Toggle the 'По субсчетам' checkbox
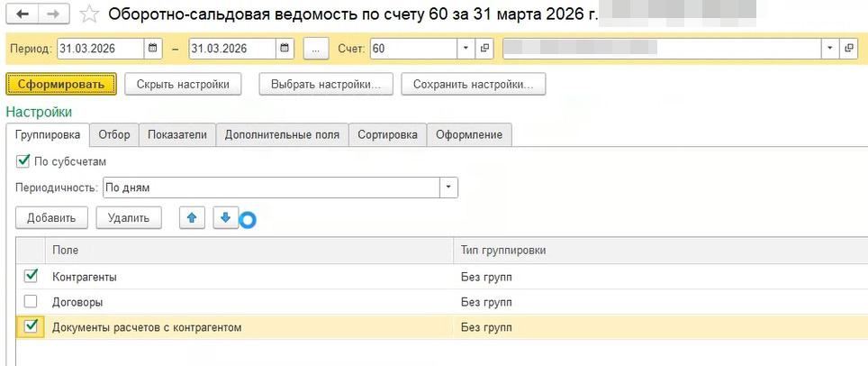 (x=23, y=161)
